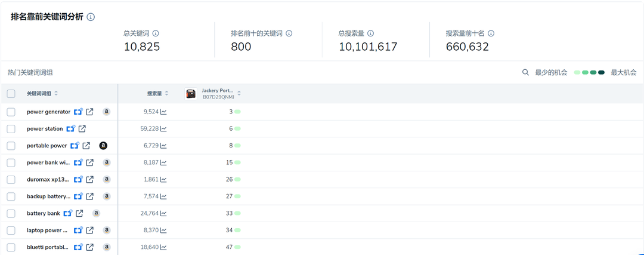Image resolution: width=644 pixels, height=255 pixels.
Task: Click info icon beside 总搜索量
Action: 370,33
